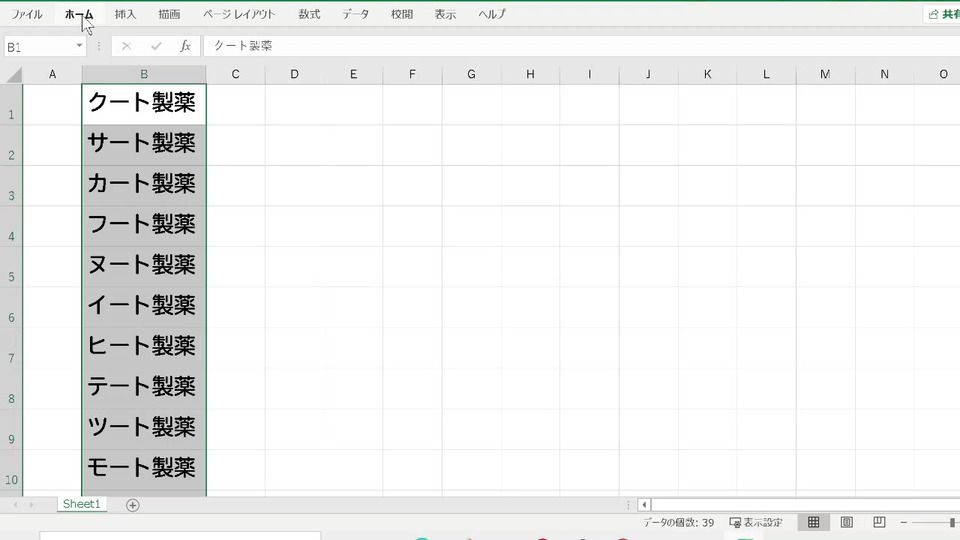Click cell containing クート製薬

pyautogui.click(x=144, y=105)
